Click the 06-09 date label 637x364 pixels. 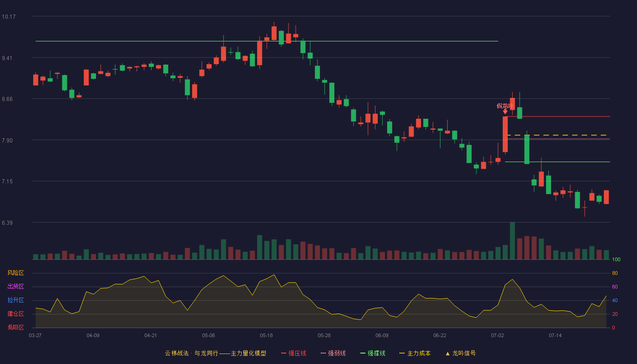pos(382,335)
